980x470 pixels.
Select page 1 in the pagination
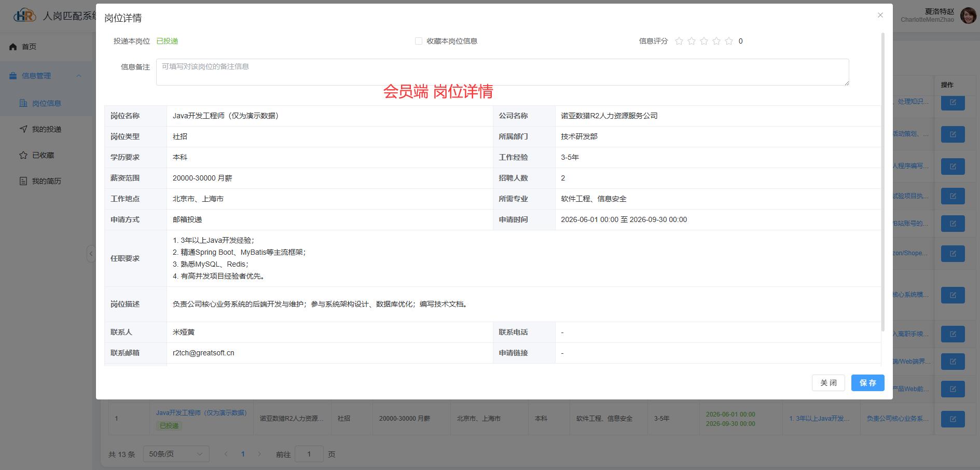[x=243, y=454]
